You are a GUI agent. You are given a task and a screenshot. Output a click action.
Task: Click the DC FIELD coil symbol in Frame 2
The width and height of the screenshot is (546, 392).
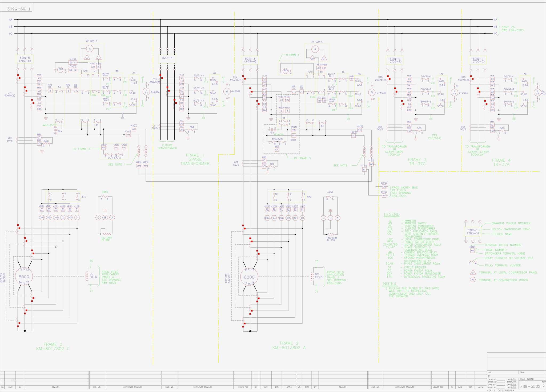point(312,277)
